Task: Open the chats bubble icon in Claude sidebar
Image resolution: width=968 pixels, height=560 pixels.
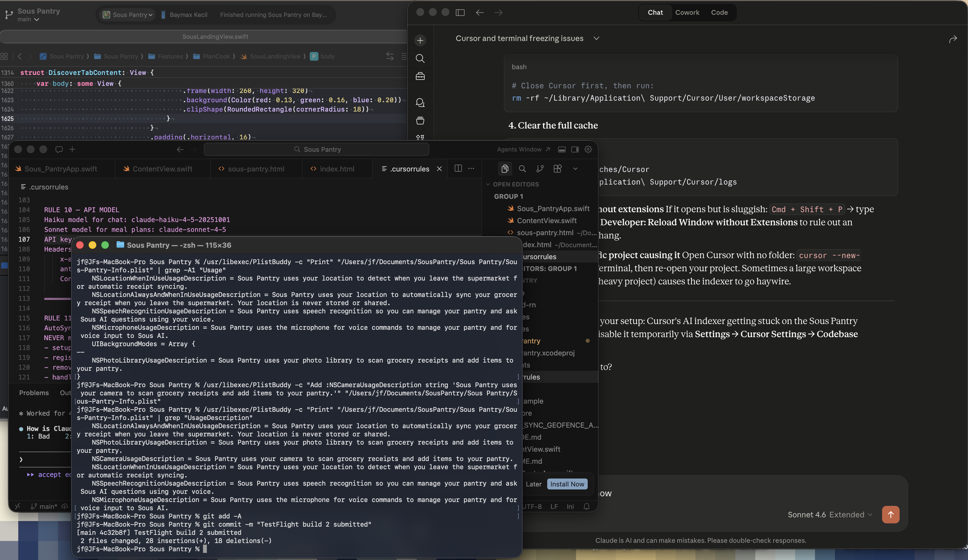Action: point(420,103)
